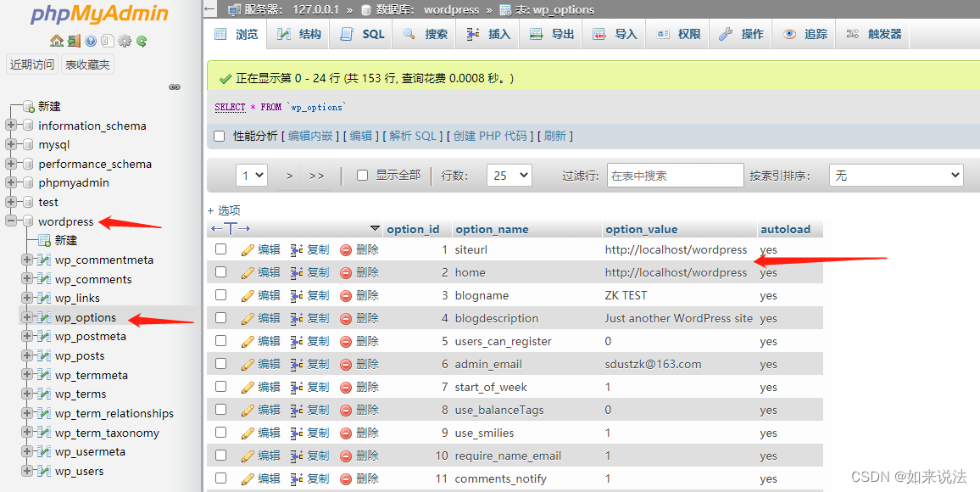
Task: Click the delete icon for start_of_week row
Action: (x=346, y=388)
